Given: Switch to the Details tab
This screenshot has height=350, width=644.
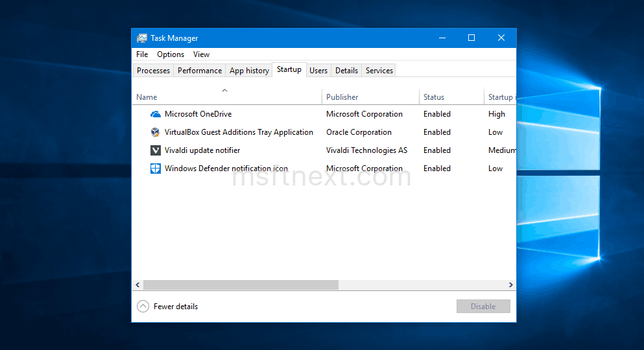Looking at the screenshot, I should pyautogui.click(x=346, y=71).
